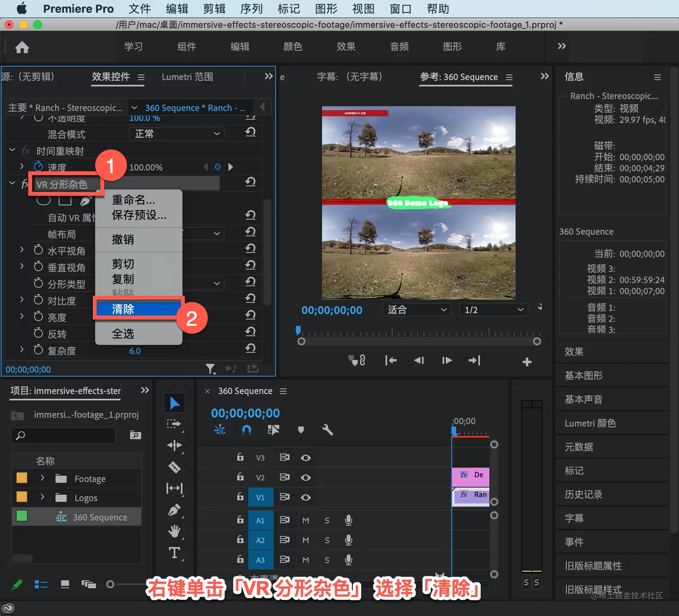Open the 混合模式 dropdown

[177, 133]
